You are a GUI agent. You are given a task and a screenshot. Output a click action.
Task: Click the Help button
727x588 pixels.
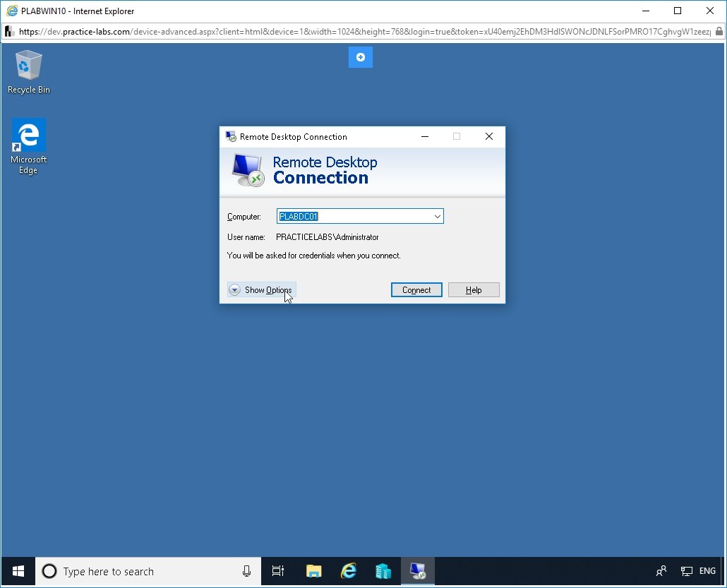[x=474, y=290]
